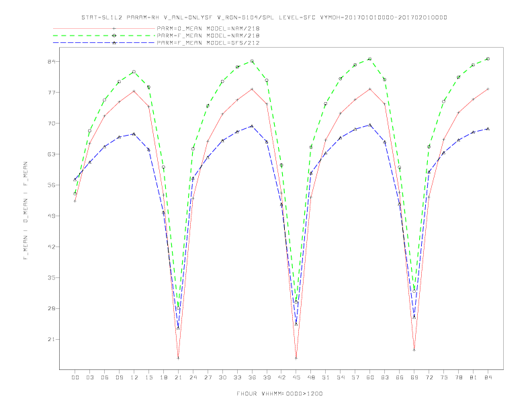Click the green NAM circle marker at hour 36
Viewport: 532px width, 411px height.
coord(252,61)
